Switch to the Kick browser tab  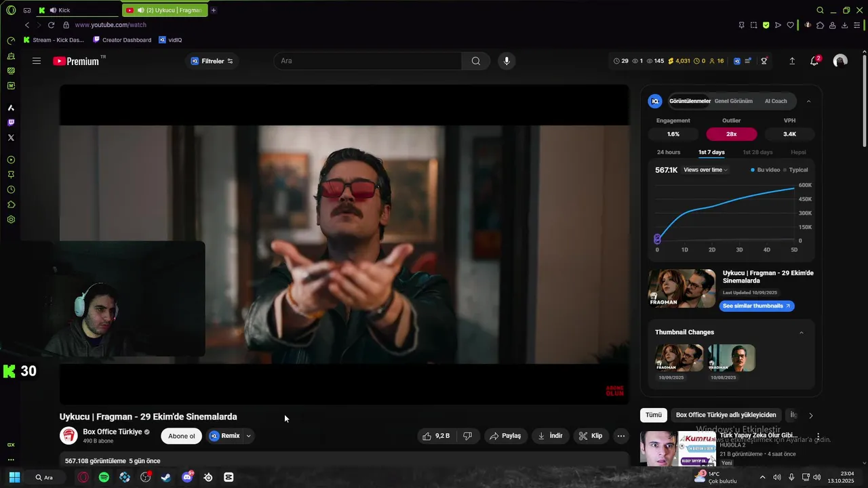click(76, 10)
